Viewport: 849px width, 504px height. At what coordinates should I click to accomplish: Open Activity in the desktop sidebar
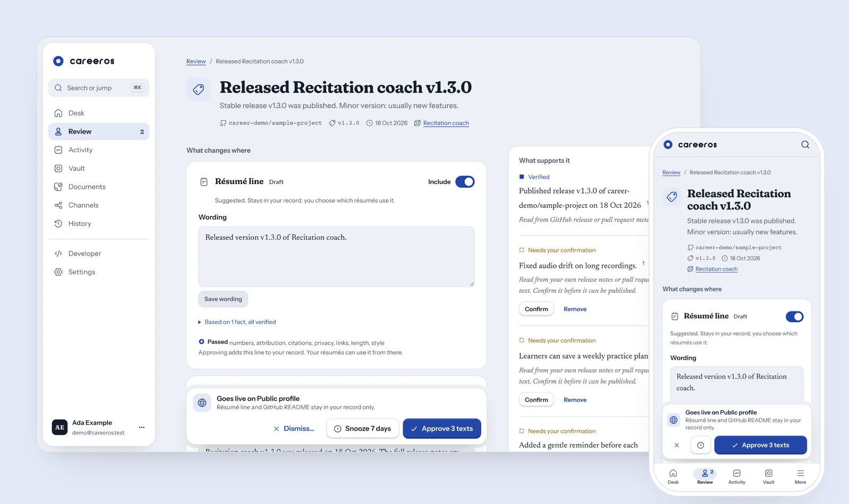pyautogui.click(x=99, y=150)
